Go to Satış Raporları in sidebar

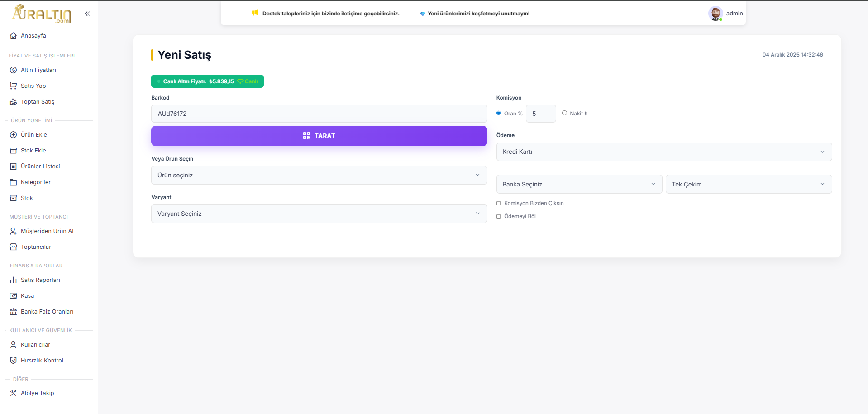pos(40,280)
